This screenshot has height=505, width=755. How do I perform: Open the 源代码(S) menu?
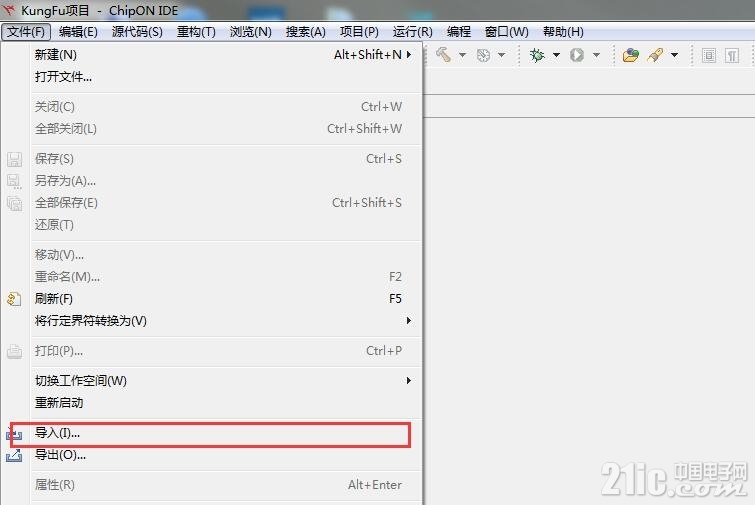click(137, 32)
